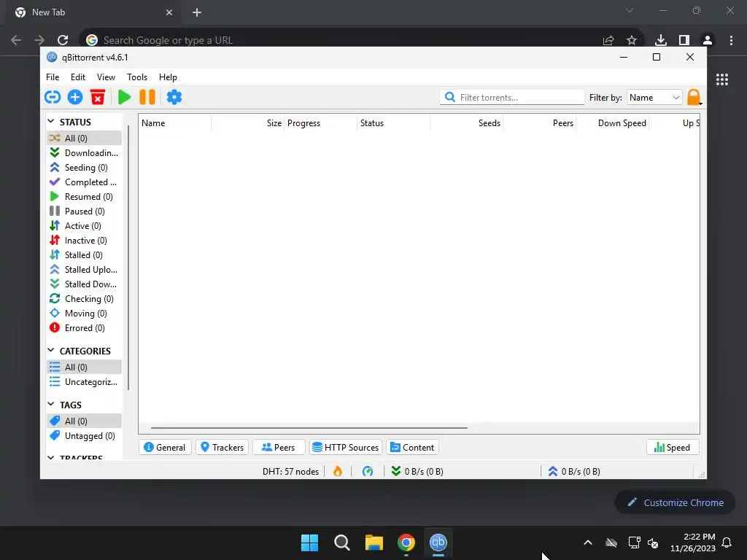Viewport: 747px width, 560px height.
Task: Select All (0) under CATEGORIES
Action: click(x=85, y=367)
